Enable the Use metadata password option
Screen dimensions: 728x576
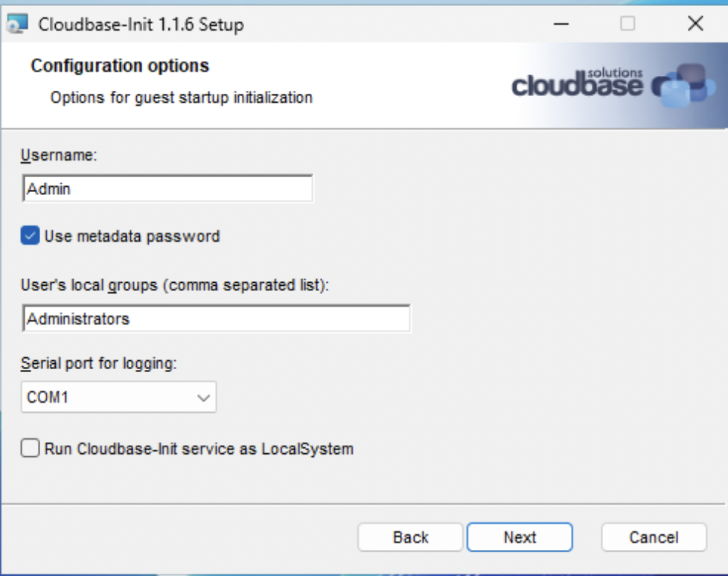pos(29,235)
